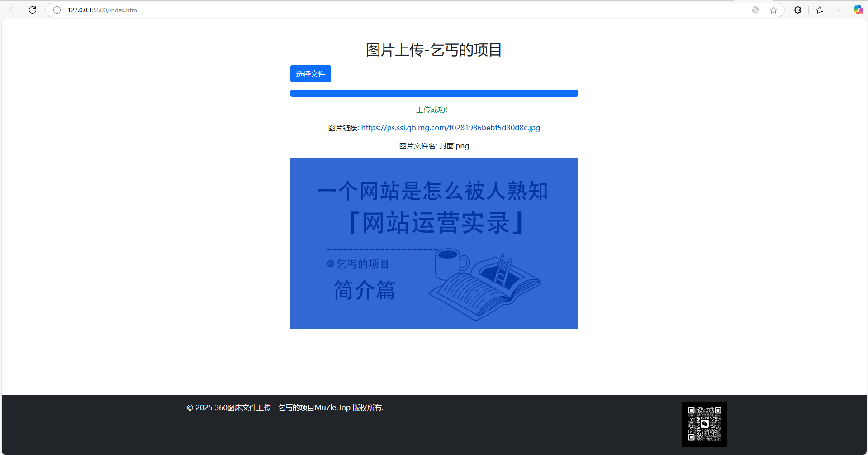
Task: Click the QR code in the footer
Action: coord(704,424)
